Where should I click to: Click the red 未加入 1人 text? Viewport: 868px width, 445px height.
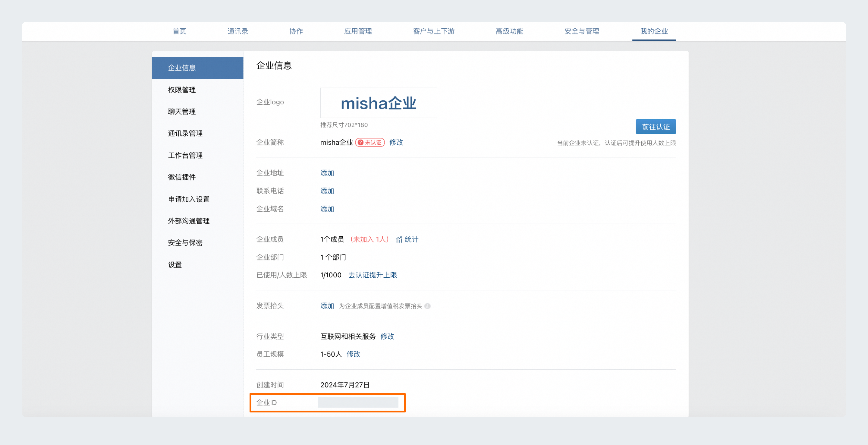pyautogui.click(x=370, y=239)
